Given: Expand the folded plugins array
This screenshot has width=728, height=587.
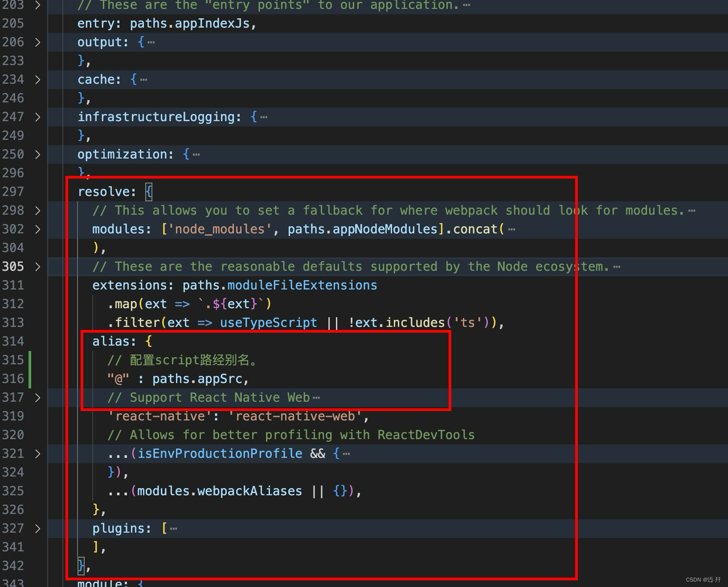Looking at the screenshot, I should pyautogui.click(x=37, y=529).
